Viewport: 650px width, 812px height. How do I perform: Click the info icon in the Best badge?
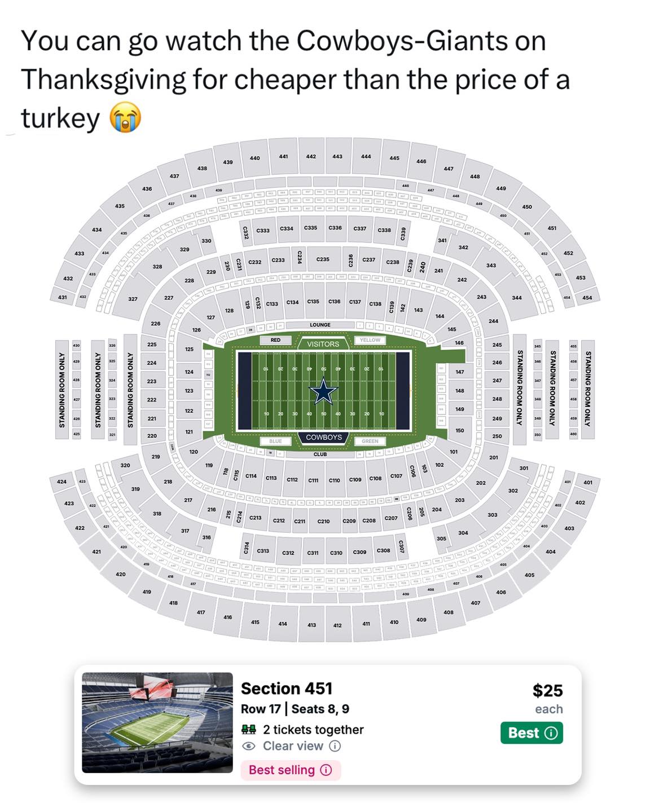click(x=551, y=732)
